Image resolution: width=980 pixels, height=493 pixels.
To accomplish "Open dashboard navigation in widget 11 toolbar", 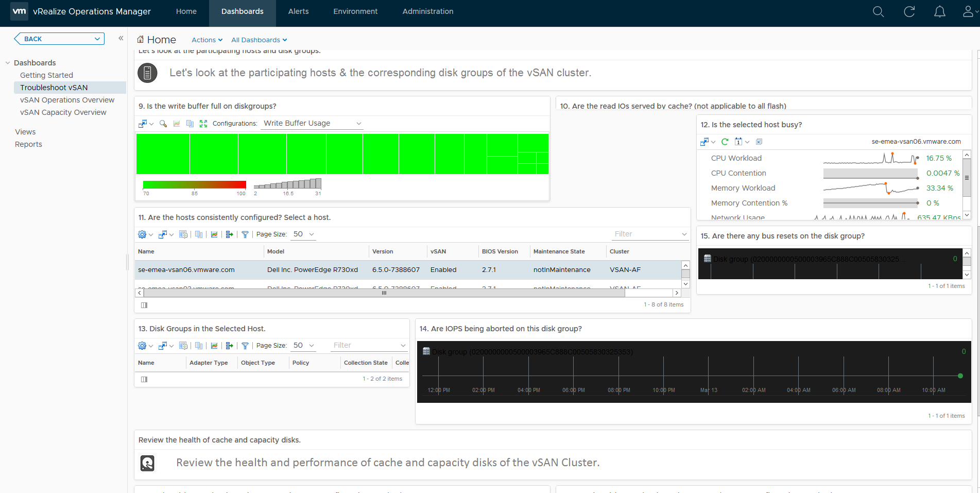I will coord(166,234).
